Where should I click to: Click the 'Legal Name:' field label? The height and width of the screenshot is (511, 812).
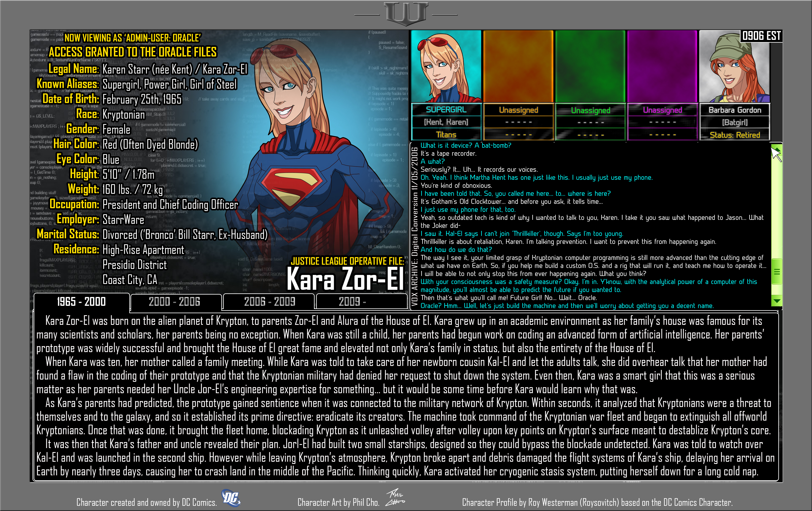74,69
